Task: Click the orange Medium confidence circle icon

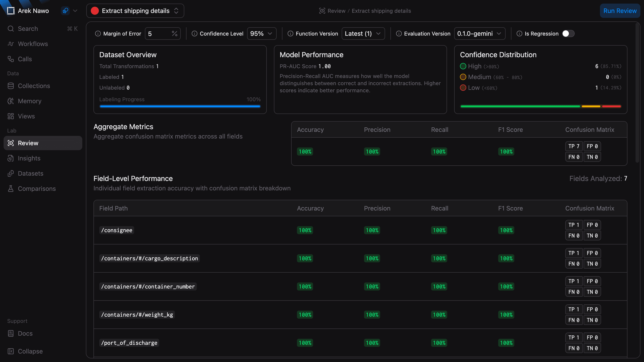Action: [463, 77]
